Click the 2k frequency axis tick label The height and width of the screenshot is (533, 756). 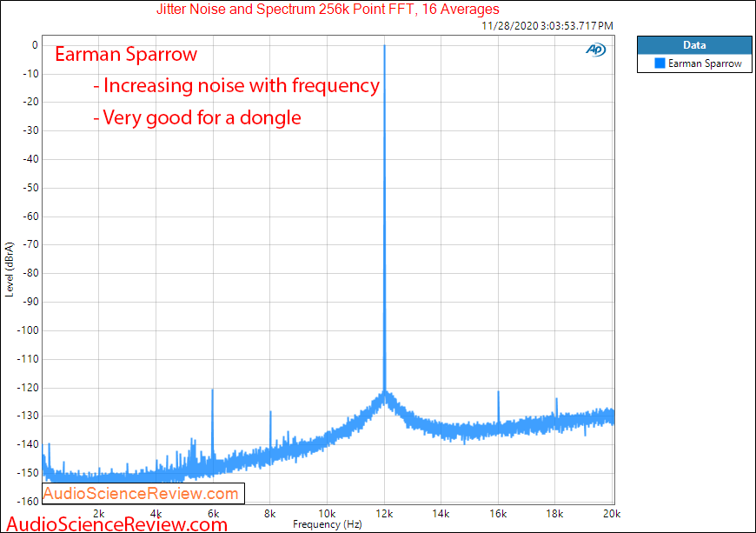pos(99,514)
